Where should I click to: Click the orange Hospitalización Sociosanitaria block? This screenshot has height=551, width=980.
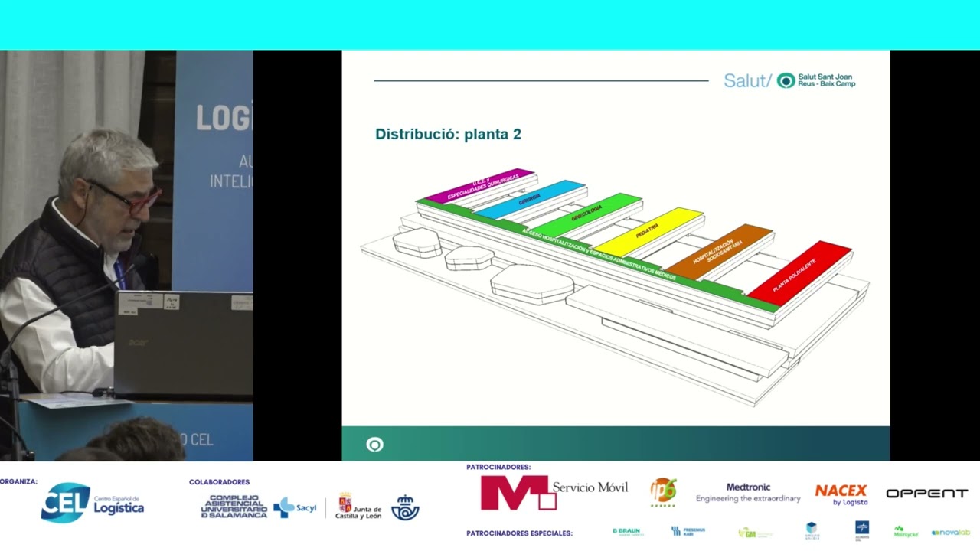pos(718,250)
